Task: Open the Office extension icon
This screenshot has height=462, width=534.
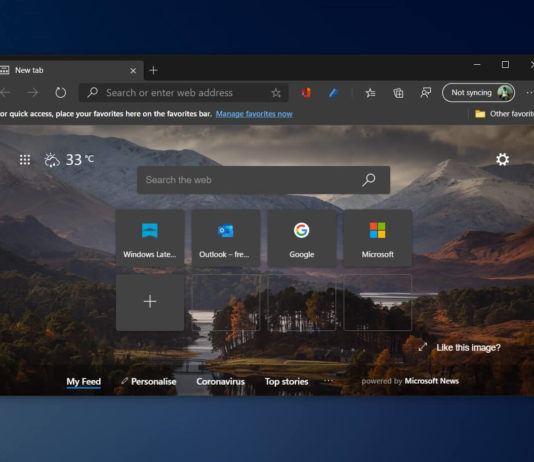Action: 306,93
